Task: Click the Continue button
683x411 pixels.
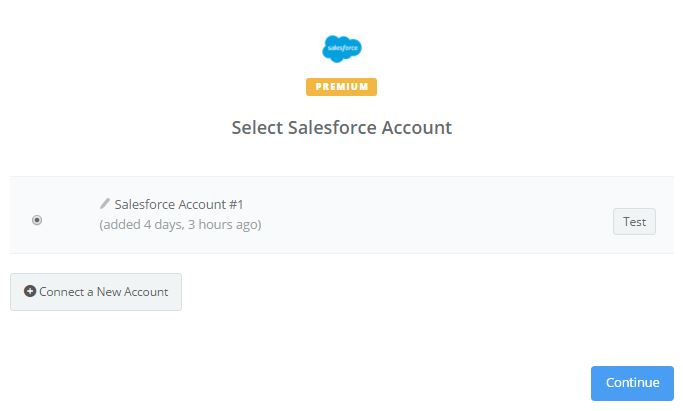Action: pyautogui.click(x=632, y=383)
